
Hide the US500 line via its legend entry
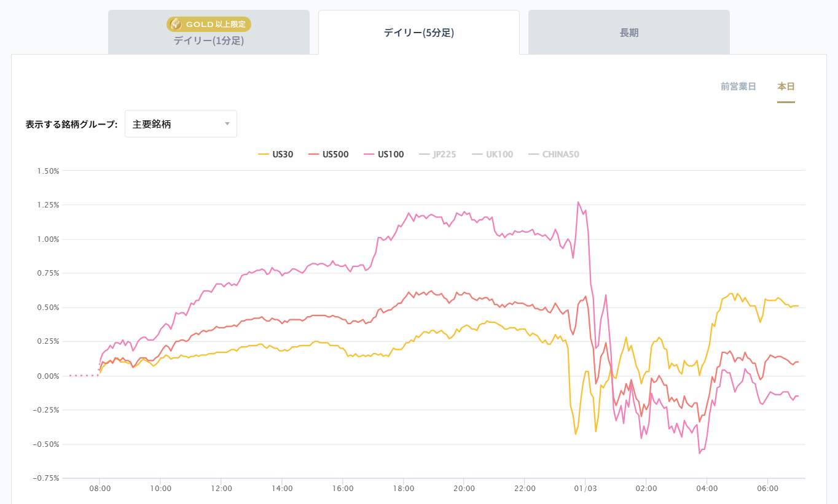point(332,154)
